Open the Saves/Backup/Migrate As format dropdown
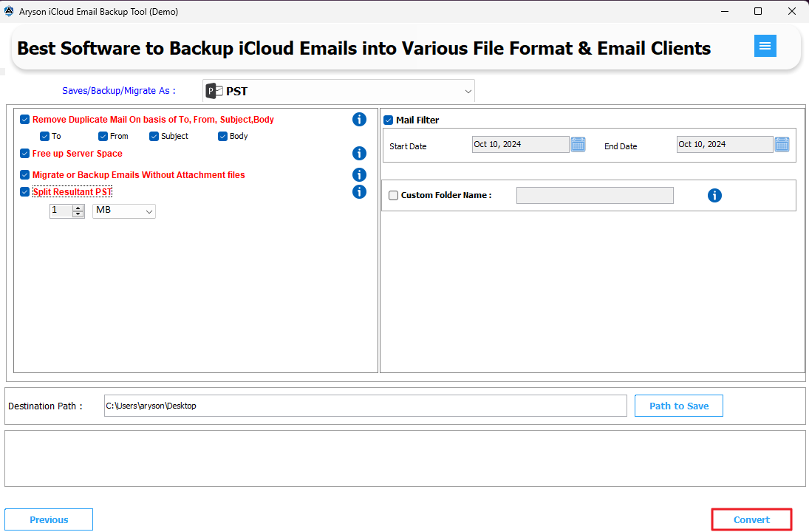The width and height of the screenshot is (809, 532). pos(338,92)
